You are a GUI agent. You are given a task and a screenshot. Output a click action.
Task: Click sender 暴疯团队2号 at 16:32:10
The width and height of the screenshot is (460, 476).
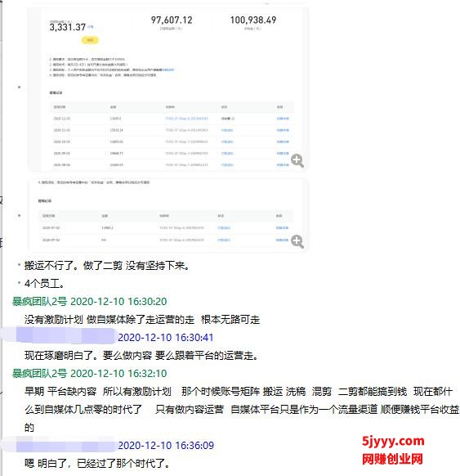pos(39,373)
